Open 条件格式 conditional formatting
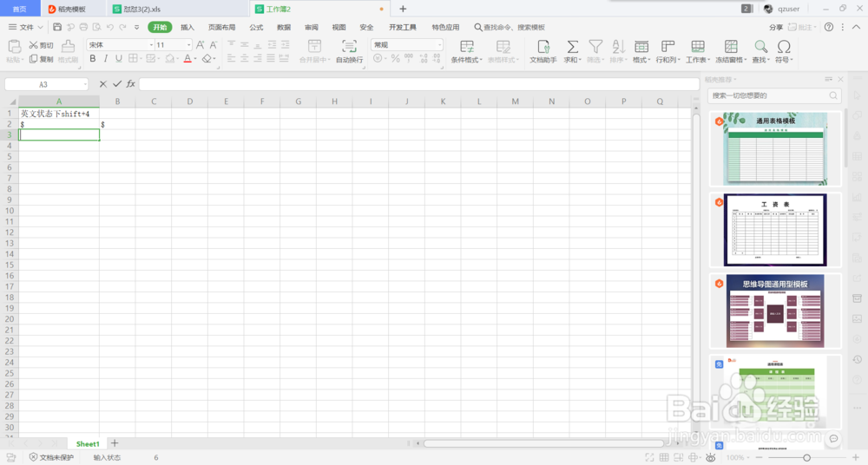Viewport: 868px width, 465px height. pos(467,51)
